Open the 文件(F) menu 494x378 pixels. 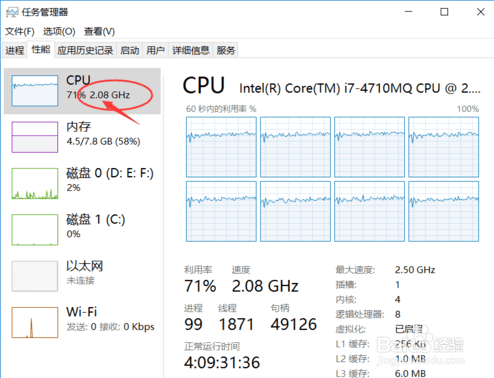[20, 31]
